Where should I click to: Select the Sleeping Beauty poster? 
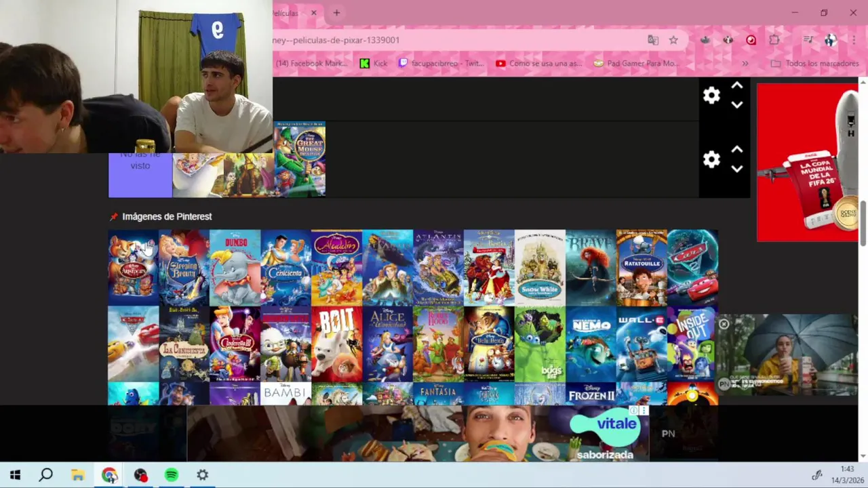tap(184, 268)
